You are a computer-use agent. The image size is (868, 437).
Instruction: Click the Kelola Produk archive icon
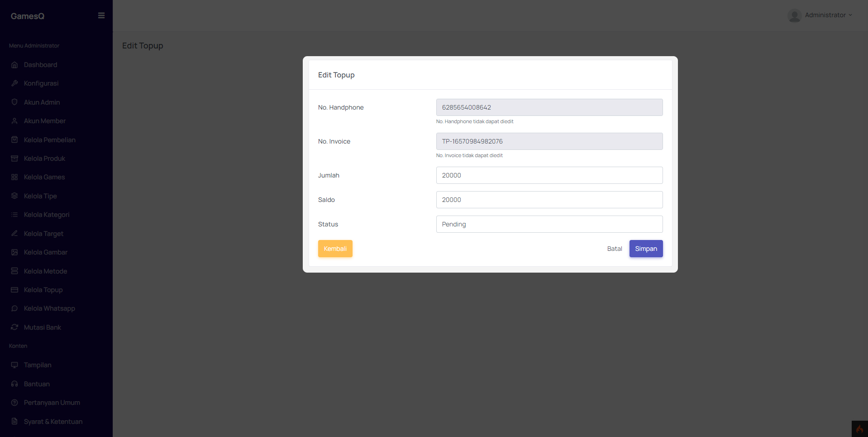coord(14,158)
